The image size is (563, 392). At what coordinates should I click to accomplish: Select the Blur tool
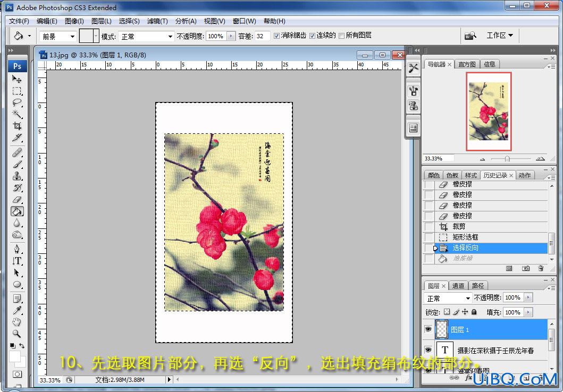coord(17,223)
